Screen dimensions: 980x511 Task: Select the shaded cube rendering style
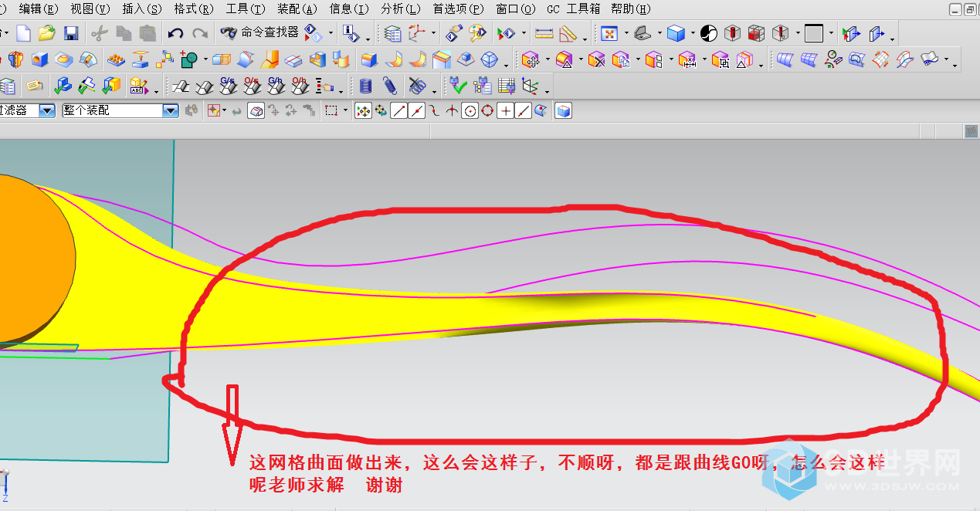(676, 33)
